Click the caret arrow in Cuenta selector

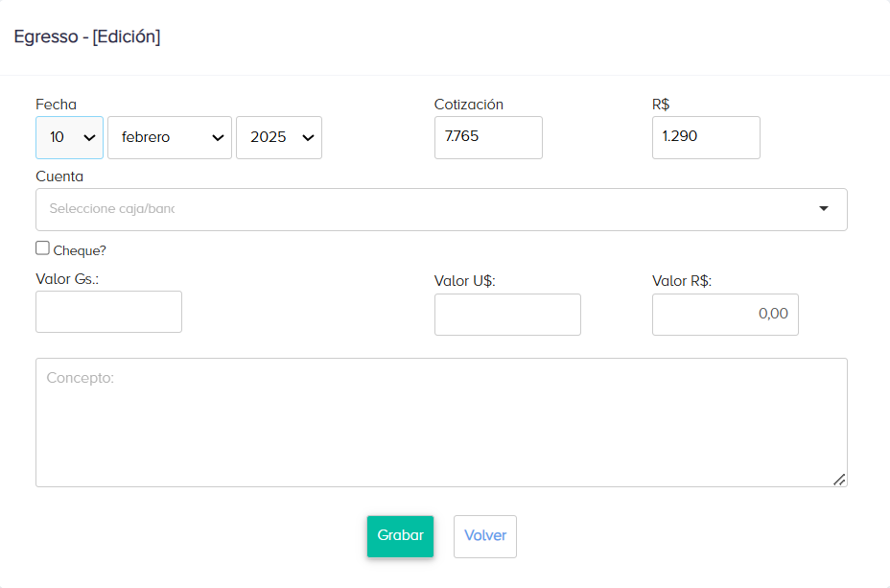coord(823,209)
